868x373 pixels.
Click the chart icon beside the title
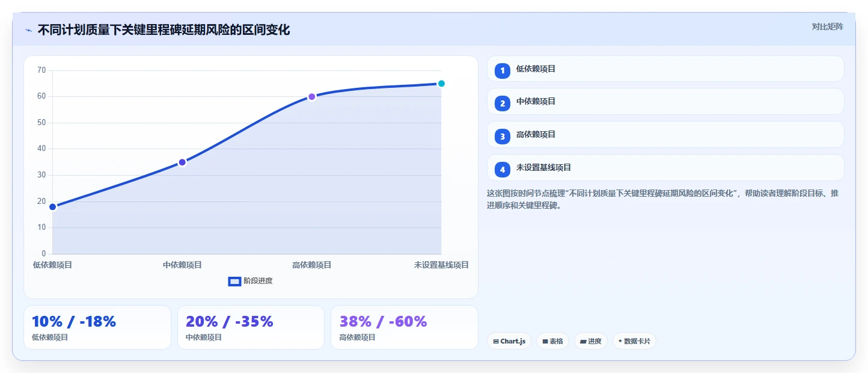(x=28, y=29)
